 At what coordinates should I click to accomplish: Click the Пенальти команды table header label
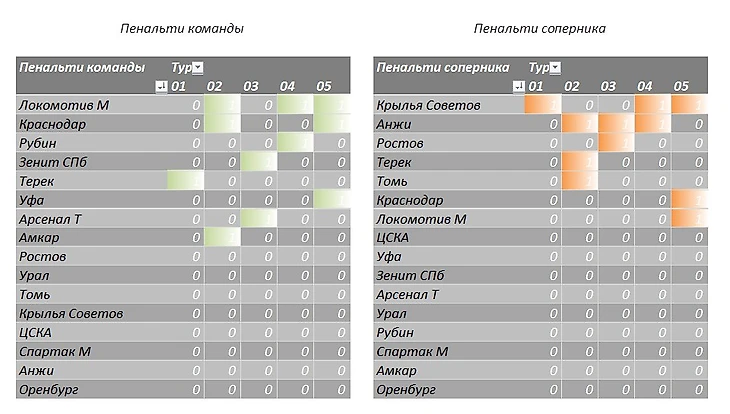coord(82,68)
